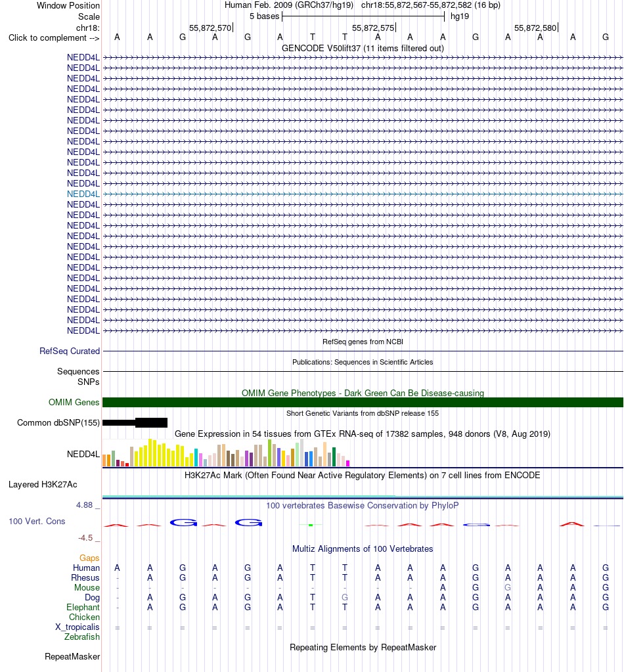Click 'Publications: Sequences in Scientific Articles' title

363,362
